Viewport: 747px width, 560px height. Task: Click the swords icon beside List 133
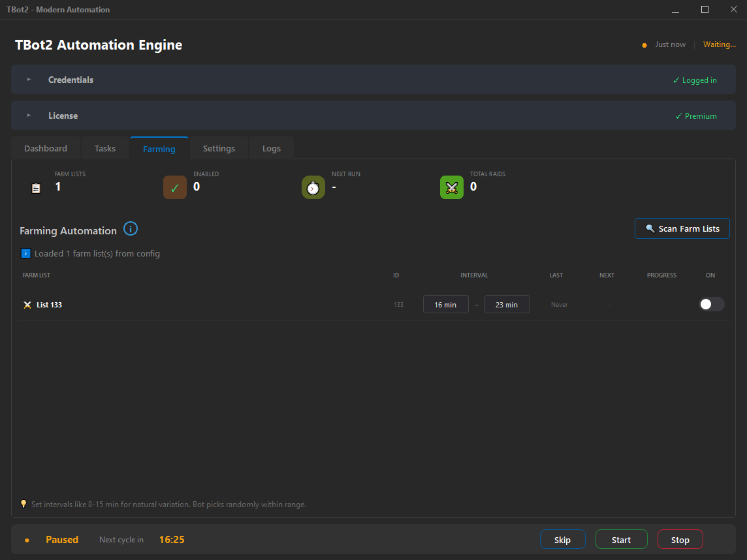[27, 304]
